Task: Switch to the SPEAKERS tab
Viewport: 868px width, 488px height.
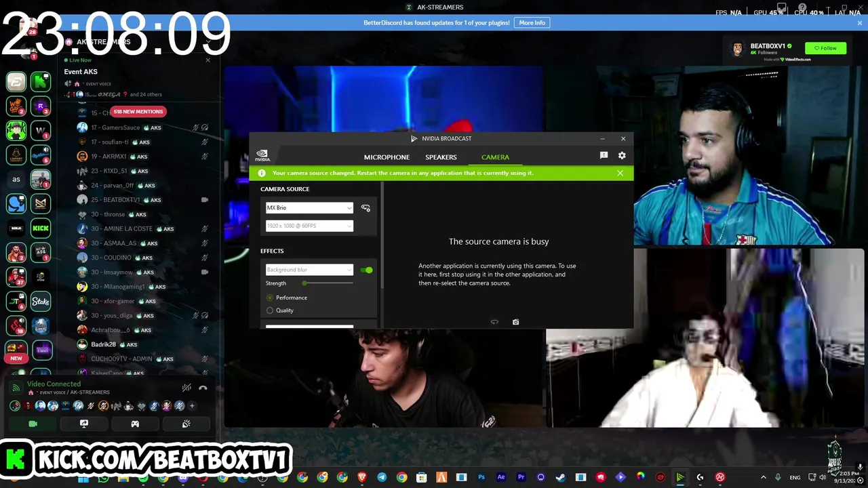Action: coord(441,157)
